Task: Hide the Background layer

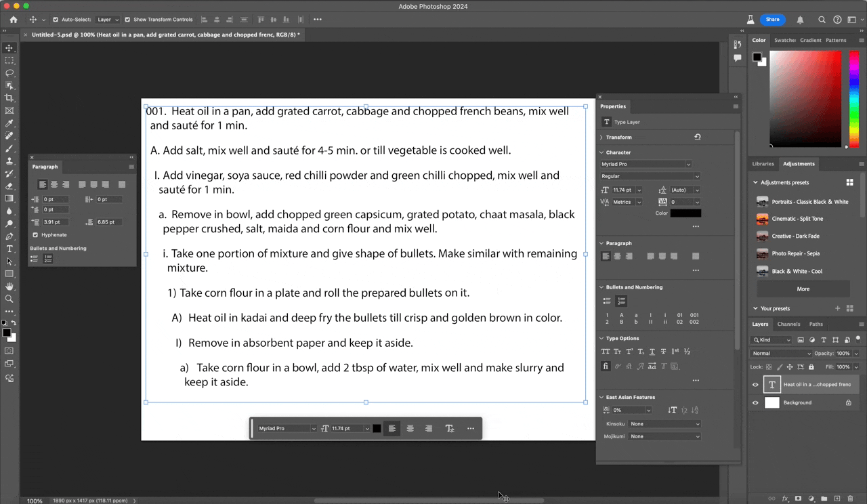Action: [755, 402]
